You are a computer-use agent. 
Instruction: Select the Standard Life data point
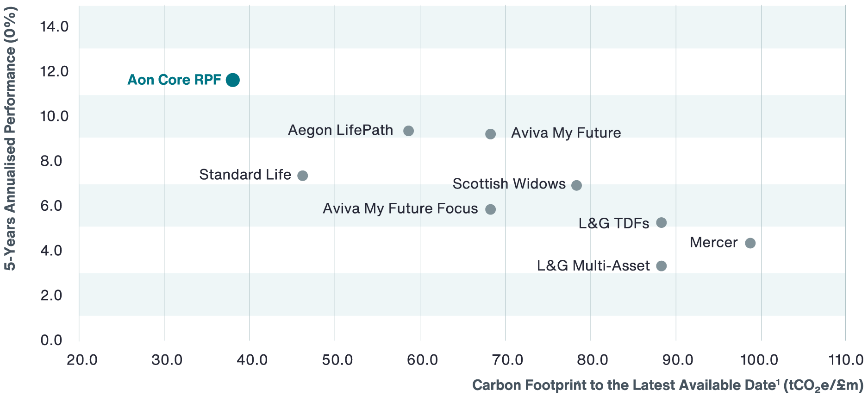302,176
